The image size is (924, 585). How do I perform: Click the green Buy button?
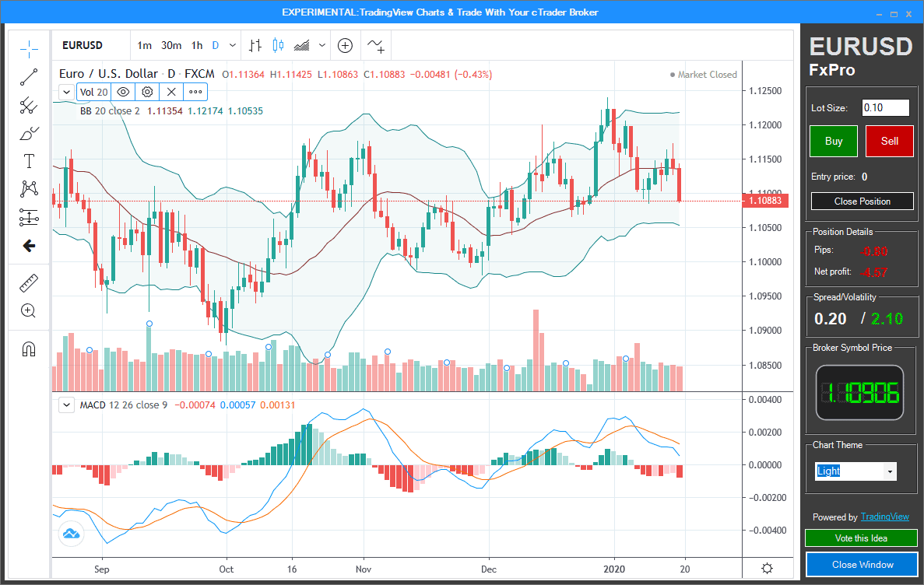click(833, 141)
